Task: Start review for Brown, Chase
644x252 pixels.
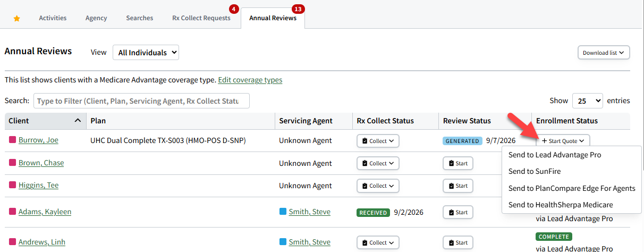Action: coord(458,163)
